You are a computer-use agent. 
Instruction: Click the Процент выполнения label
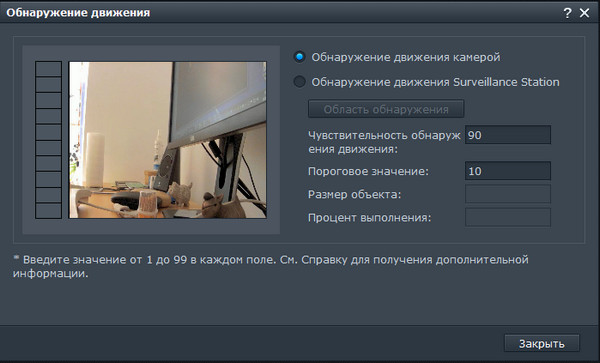369,218
